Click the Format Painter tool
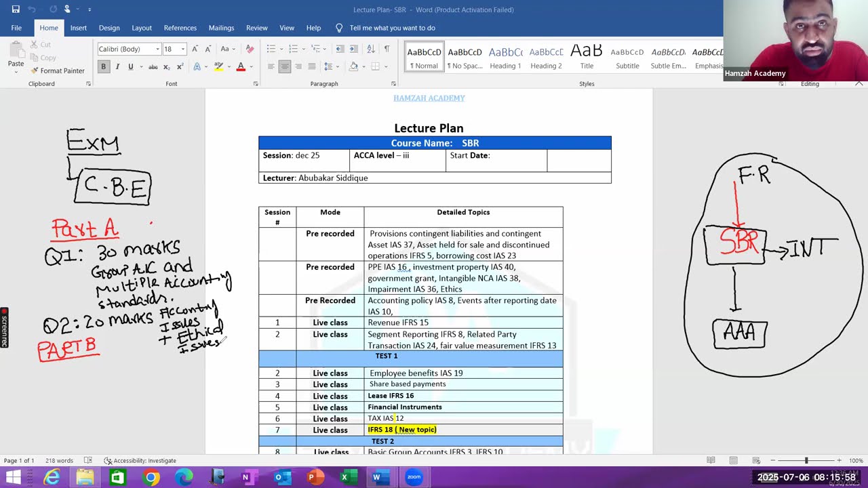The image size is (868, 488). pos(58,70)
